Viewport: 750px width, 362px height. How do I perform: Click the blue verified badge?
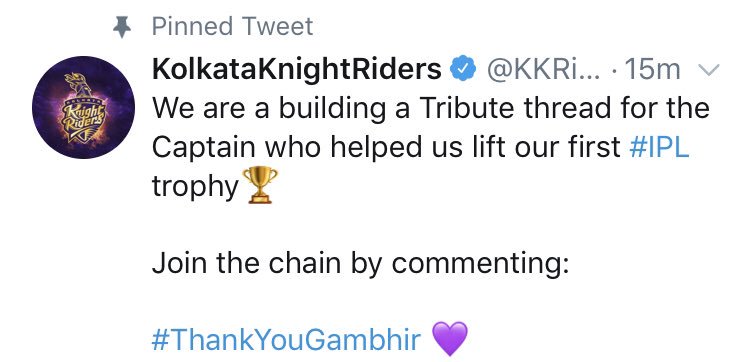click(463, 70)
